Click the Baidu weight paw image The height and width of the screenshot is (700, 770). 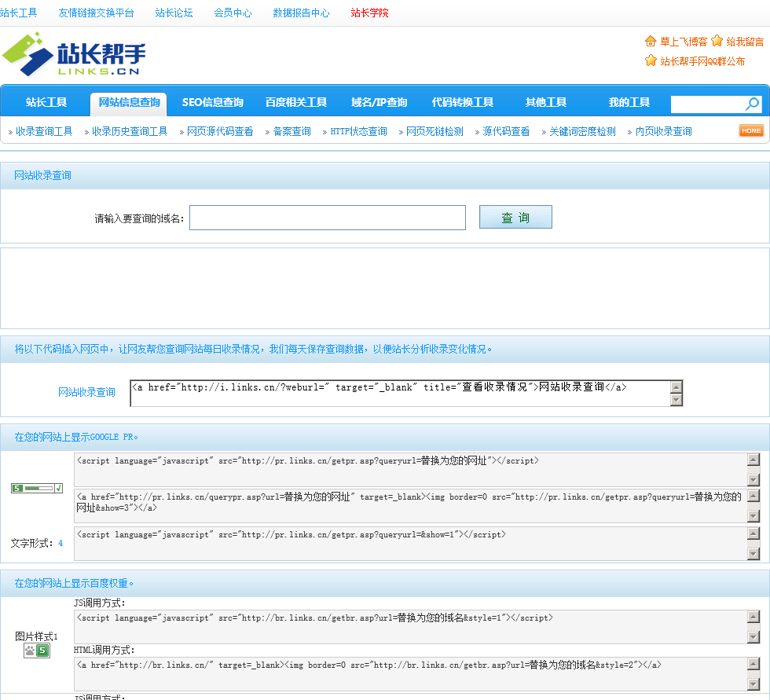[x=37, y=651]
